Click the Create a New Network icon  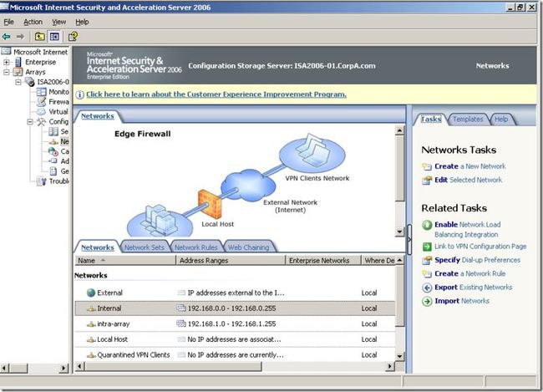[427, 166]
